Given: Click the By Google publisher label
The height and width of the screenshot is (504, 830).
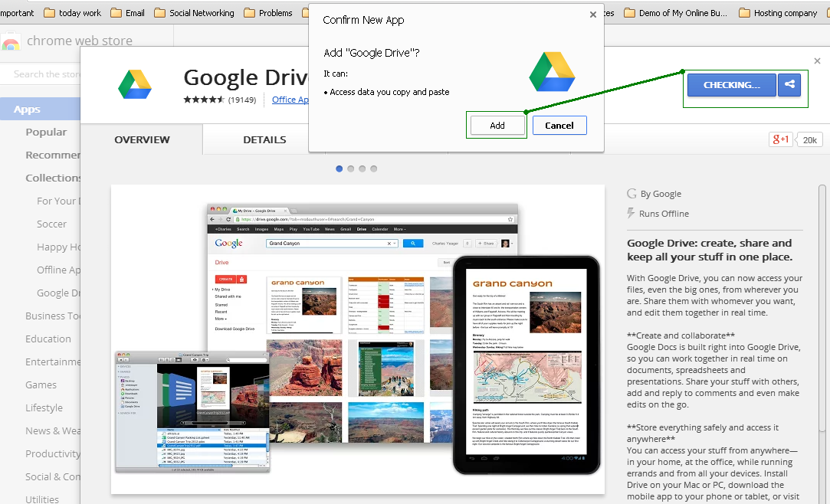Looking at the screenshot, I should coord(661,194).
